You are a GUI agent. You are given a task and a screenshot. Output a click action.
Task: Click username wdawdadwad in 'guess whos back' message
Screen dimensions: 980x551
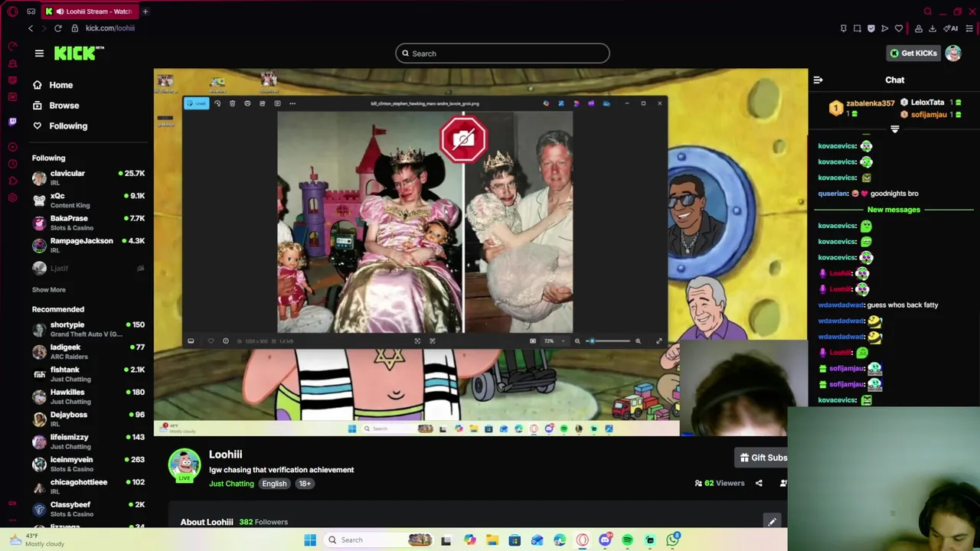point(841,305)
